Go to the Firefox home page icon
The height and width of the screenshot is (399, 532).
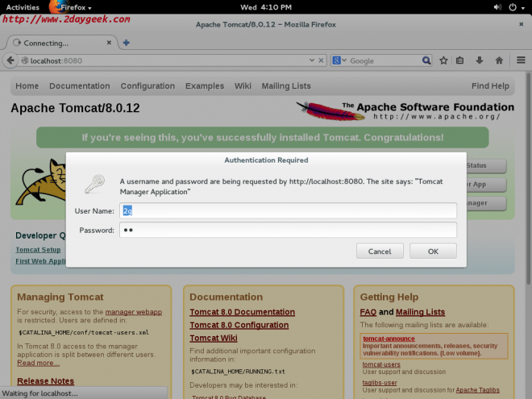(499, 60)
